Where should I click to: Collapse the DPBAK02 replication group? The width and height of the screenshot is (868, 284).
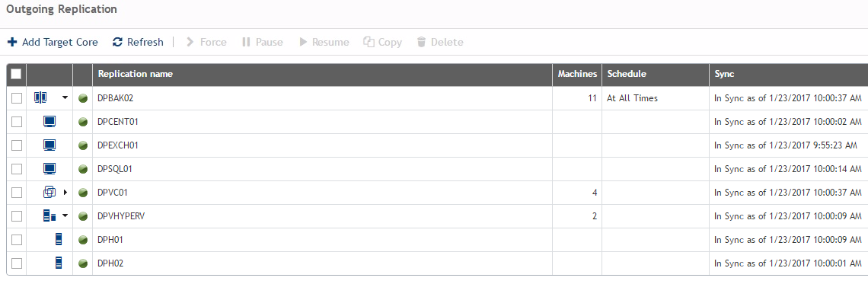(65, 98)
